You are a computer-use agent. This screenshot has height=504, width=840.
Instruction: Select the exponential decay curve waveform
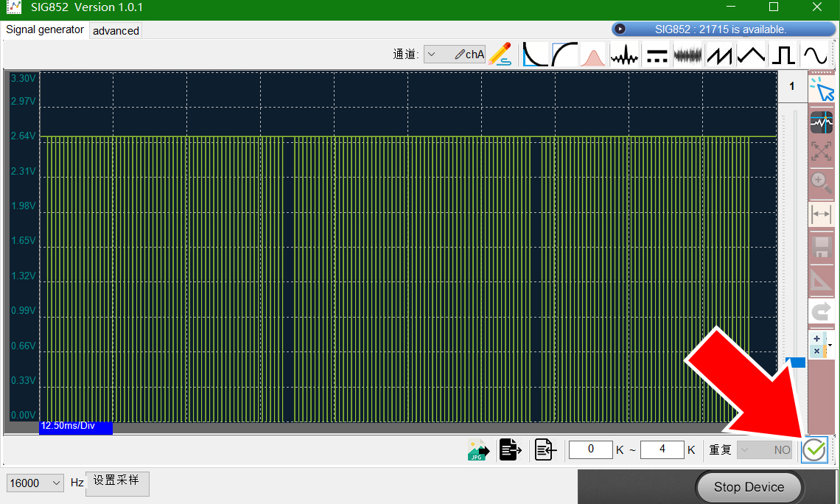[x=534, y=55]
